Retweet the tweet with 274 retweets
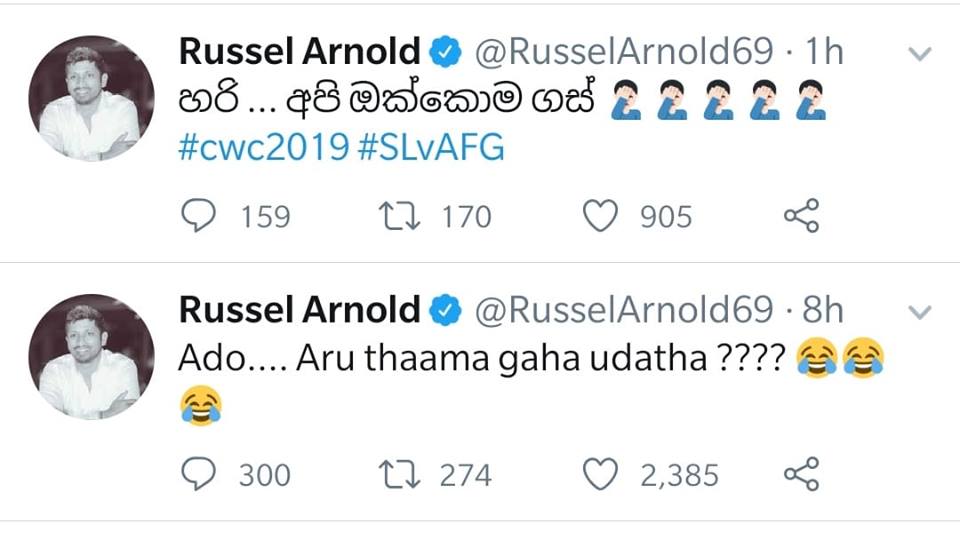Screen dimensions: 960x540 399,474
